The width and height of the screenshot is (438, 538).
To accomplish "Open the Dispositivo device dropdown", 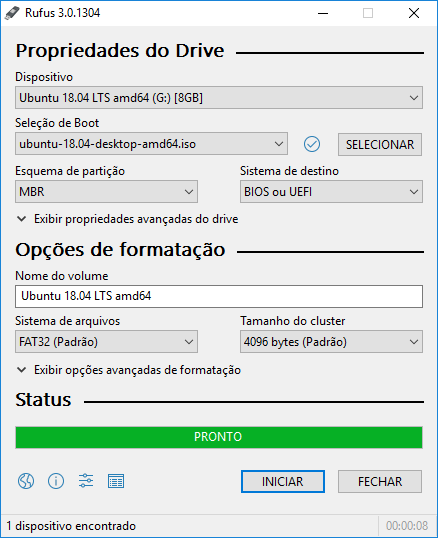I will (219, 98).
